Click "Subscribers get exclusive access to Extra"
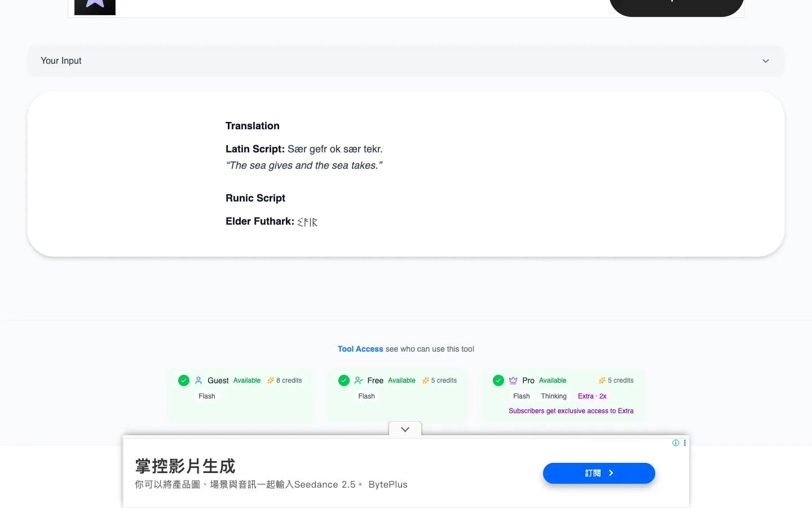Screen dimensions: 812x508 pyautogui.click(x=571, y=411)
